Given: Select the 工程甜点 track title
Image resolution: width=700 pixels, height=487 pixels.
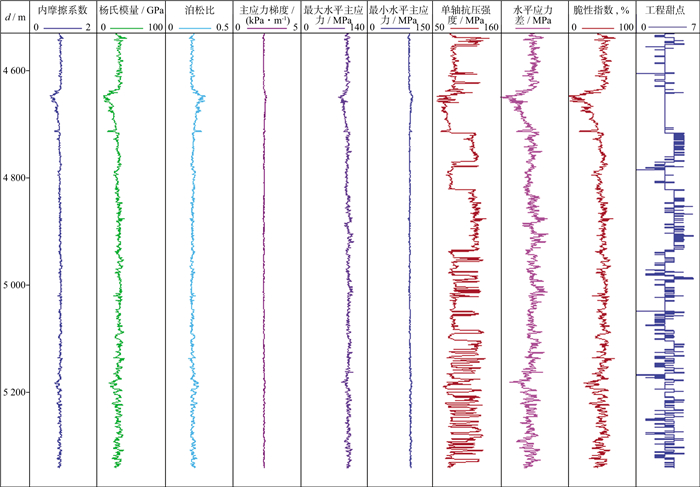Looking at the screenshot, I should tap(665, 8).
